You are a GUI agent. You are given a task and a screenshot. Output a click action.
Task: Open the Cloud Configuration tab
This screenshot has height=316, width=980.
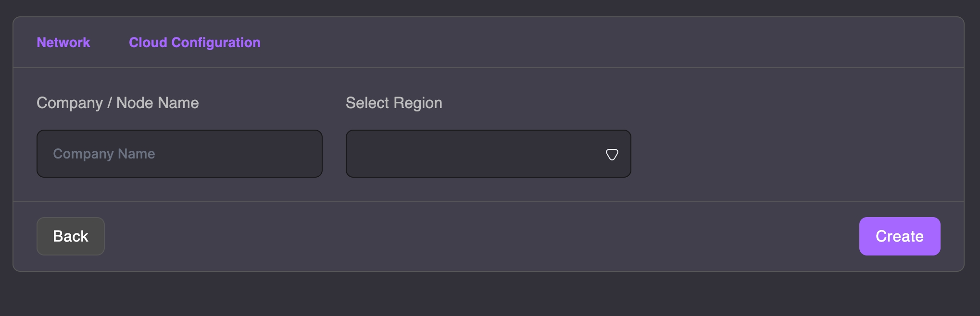pyautogui.click(x=195, y=42)
